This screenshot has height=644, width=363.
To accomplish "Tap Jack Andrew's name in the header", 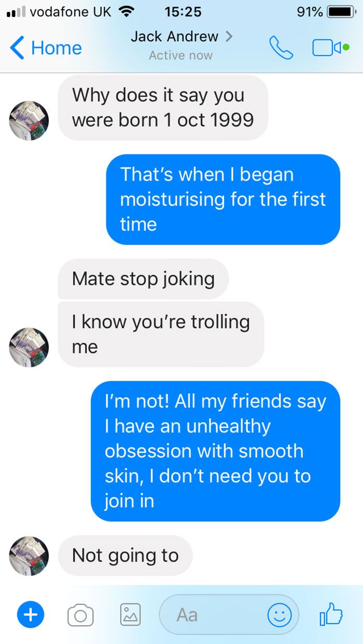I will [x=174, y=37].
